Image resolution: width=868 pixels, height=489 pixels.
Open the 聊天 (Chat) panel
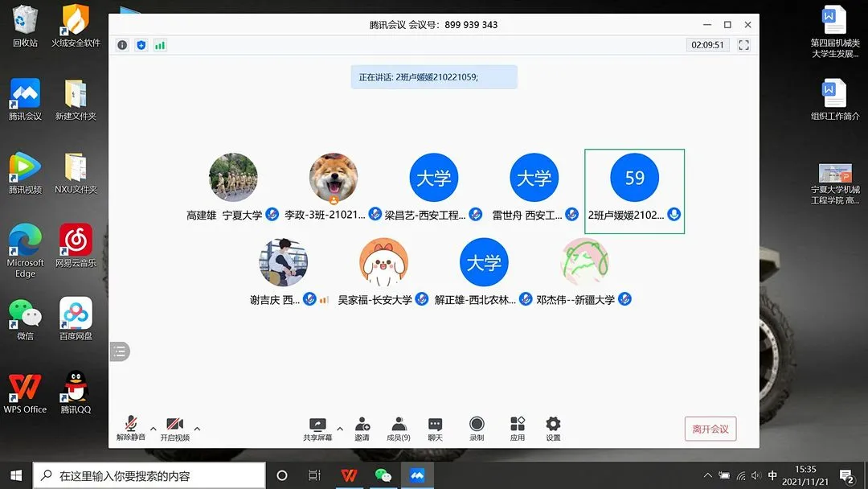tap(435, 429)
